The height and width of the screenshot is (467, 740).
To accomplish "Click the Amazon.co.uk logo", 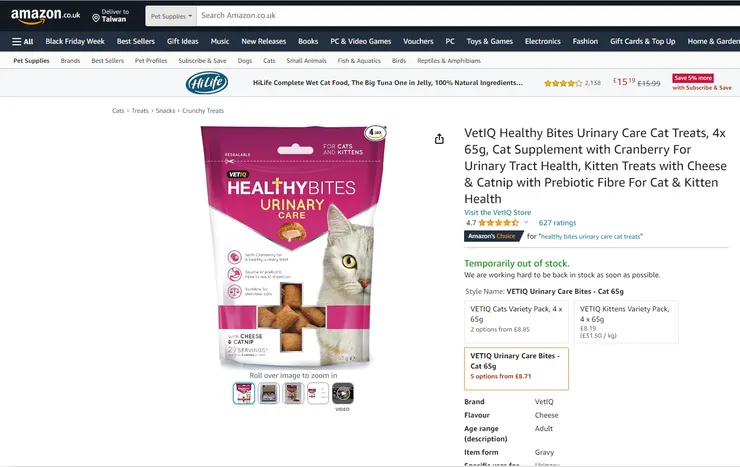I will pos(45,16).
